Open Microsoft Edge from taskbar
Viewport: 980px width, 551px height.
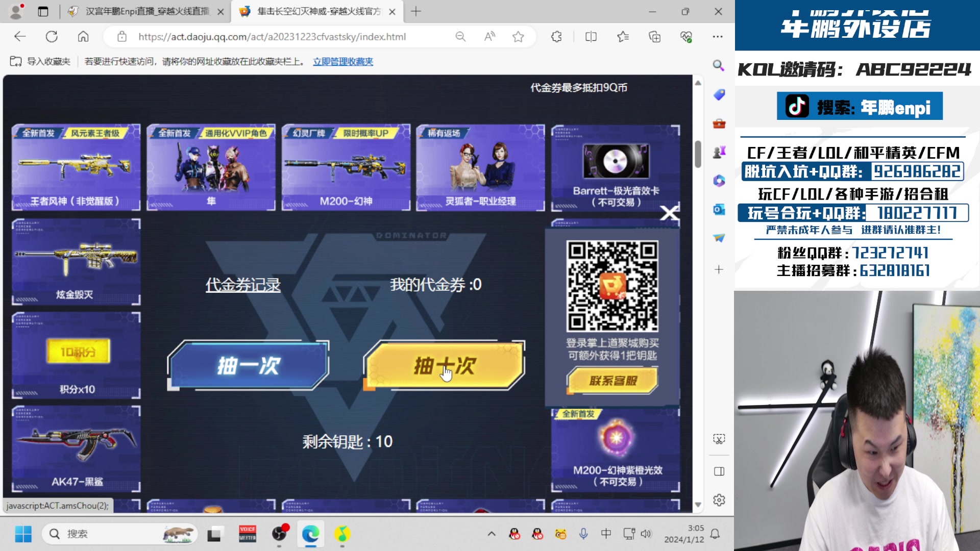click(x=310, y=534)
